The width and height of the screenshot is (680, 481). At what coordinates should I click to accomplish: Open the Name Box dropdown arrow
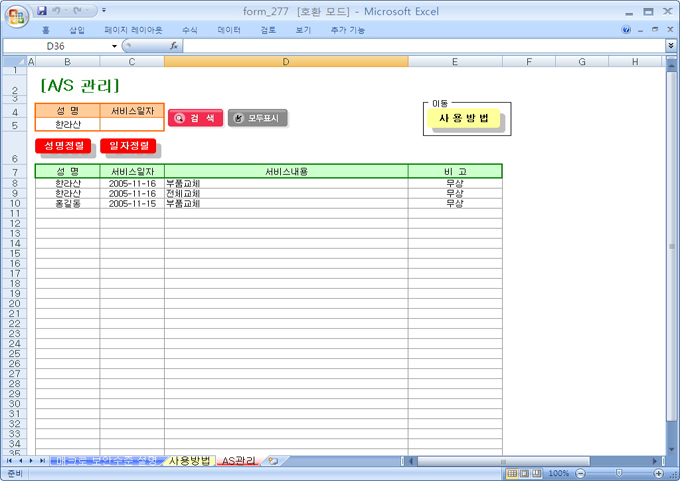(x=114, y=46)
